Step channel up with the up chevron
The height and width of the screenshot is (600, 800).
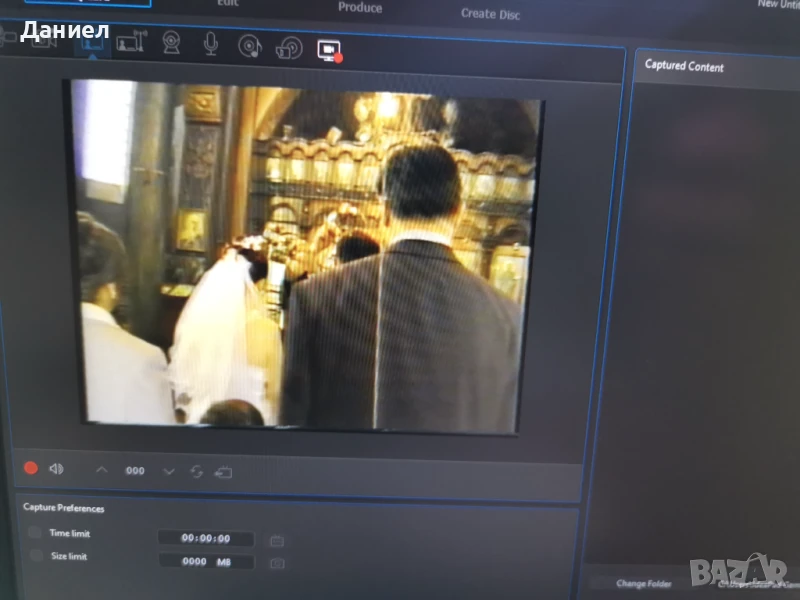click(102, 469)
